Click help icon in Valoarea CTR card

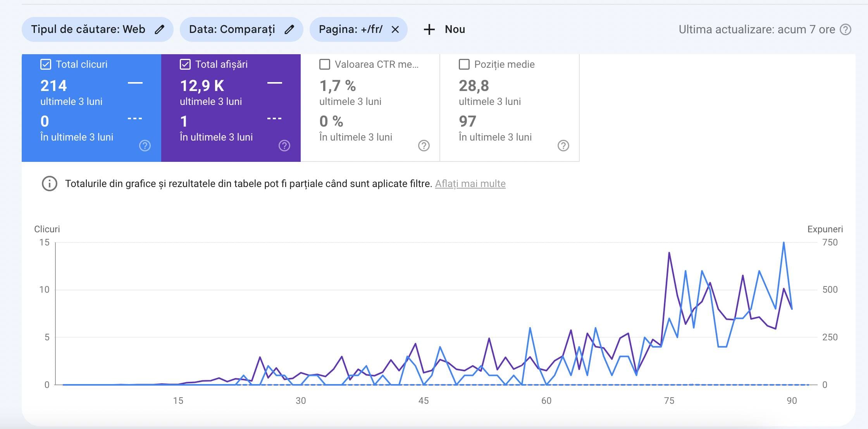pyautogui.click(x=424, y=146)
